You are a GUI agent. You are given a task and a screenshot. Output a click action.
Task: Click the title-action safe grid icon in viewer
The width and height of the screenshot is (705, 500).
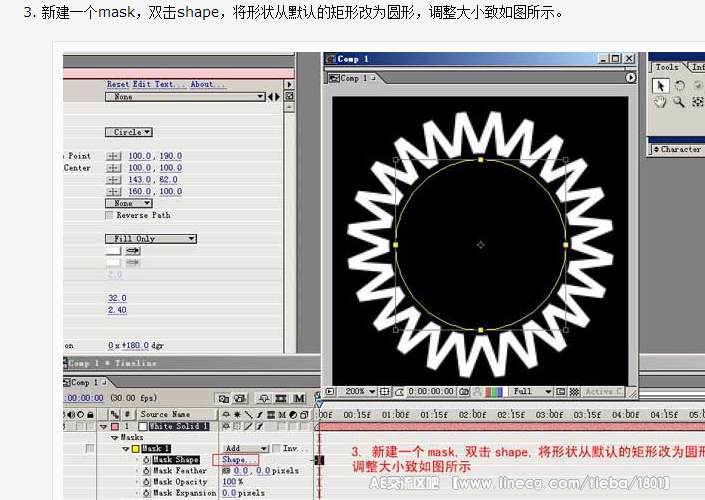384,392
